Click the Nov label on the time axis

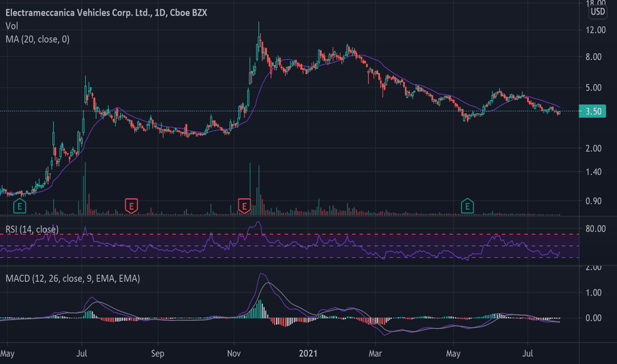pos(234,353)
